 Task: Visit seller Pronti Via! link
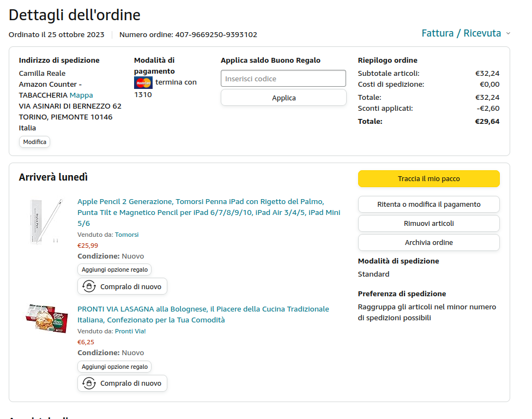130,331
